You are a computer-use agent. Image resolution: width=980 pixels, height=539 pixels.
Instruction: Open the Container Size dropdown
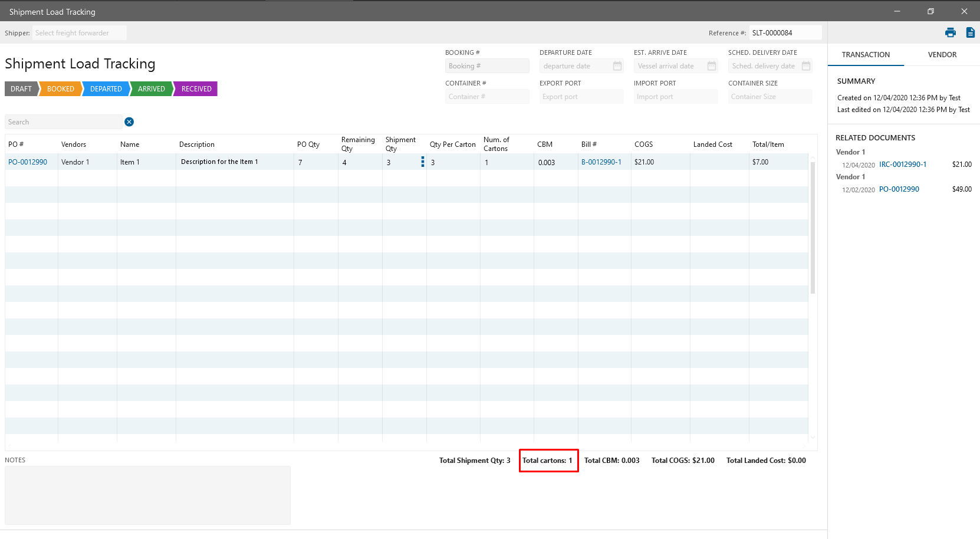(x=769, y=97)
